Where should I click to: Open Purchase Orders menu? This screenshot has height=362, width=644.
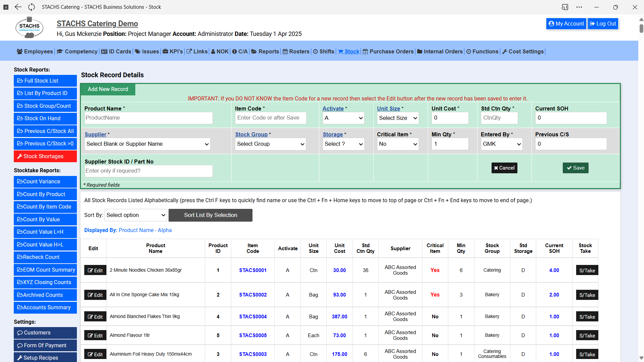tap(388, 51)
